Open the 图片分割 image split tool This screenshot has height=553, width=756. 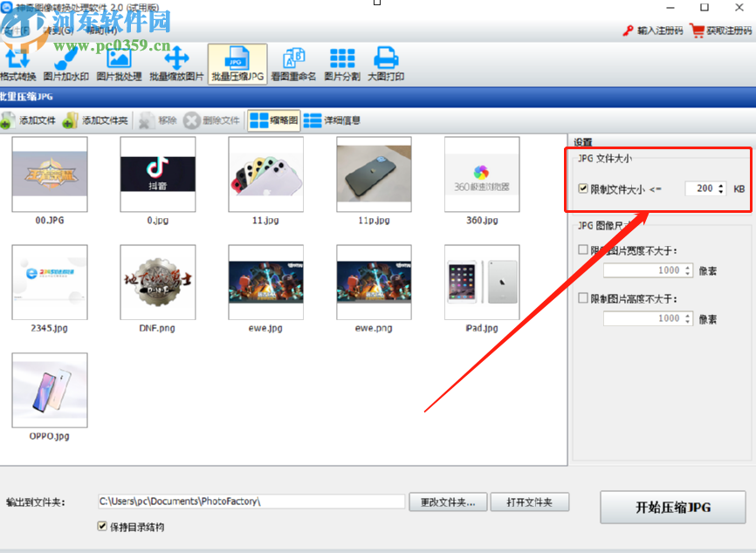tap(342, 64)
